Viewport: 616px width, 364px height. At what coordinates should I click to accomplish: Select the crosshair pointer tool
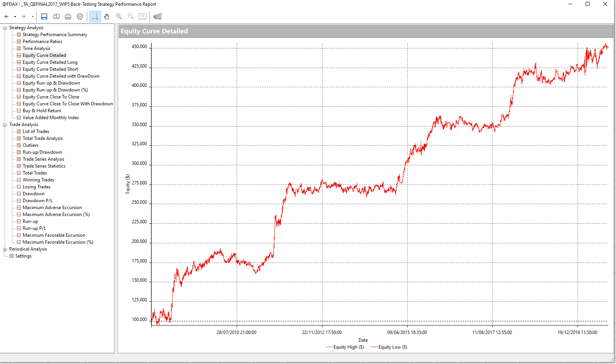pyautogui.click(x=95, y=17)
